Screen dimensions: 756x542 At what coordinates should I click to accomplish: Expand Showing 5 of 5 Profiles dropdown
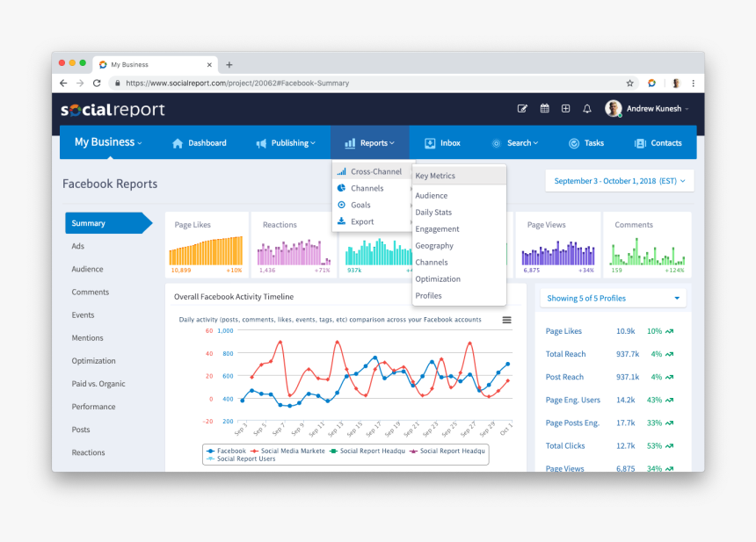coord(613,298)
